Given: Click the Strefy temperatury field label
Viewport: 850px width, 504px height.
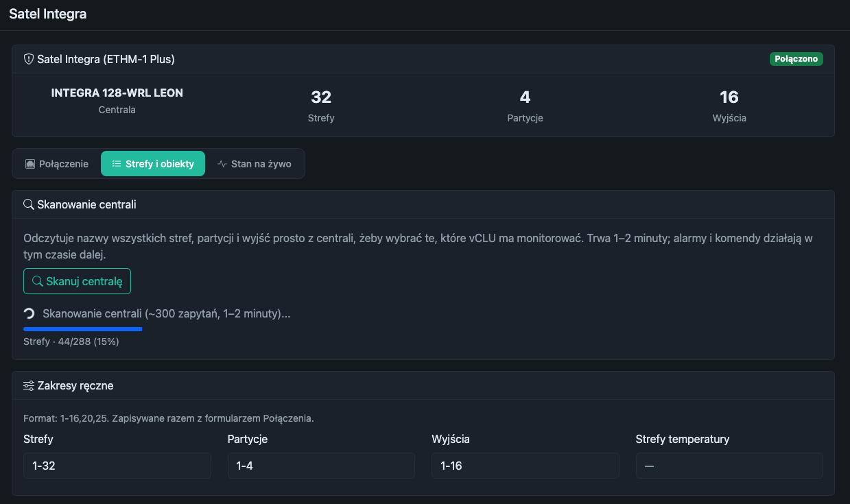Looking at the screenshot, I should 683,439.
